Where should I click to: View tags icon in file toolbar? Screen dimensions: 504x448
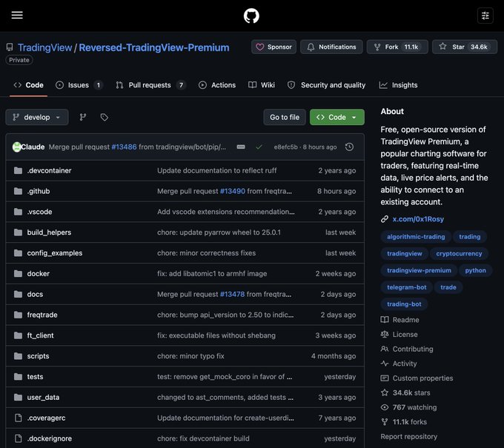[105, 117]
